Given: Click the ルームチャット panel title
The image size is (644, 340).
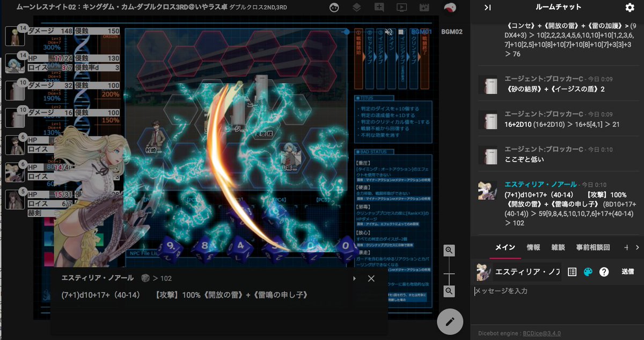Looking at the screenshot, I should [558, 8].
